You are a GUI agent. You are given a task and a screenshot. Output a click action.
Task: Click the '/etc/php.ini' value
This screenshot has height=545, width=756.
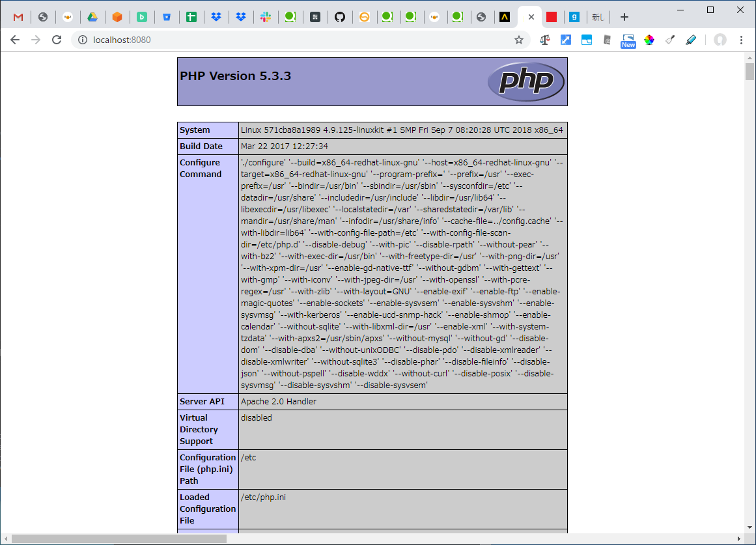263,497
